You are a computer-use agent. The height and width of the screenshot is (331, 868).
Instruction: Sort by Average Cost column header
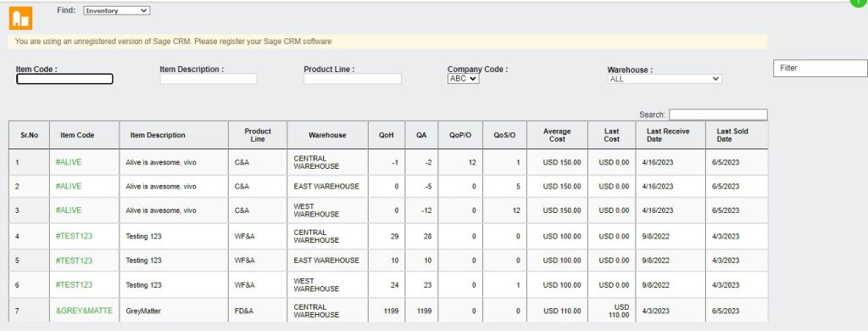(x=557, y=135)
